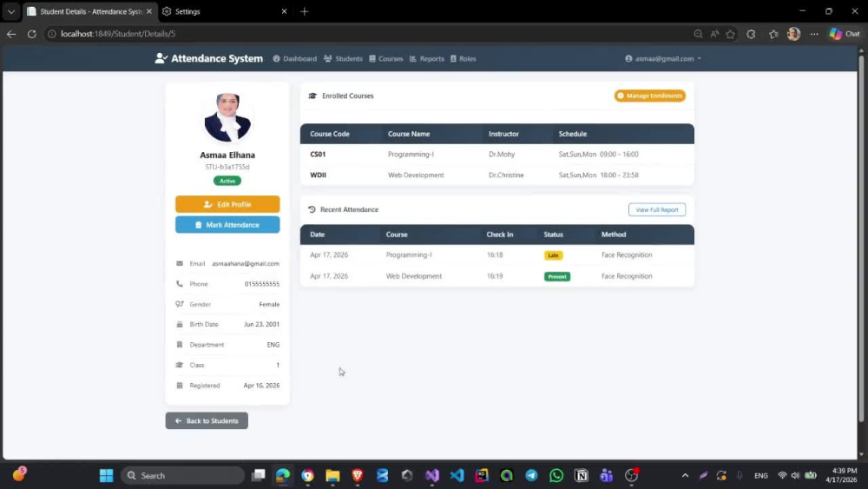Click the read aloud icon

coord(714,34)
